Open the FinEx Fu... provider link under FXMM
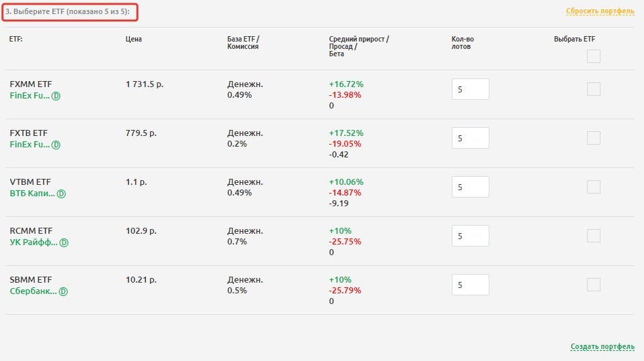 [29, 96]
